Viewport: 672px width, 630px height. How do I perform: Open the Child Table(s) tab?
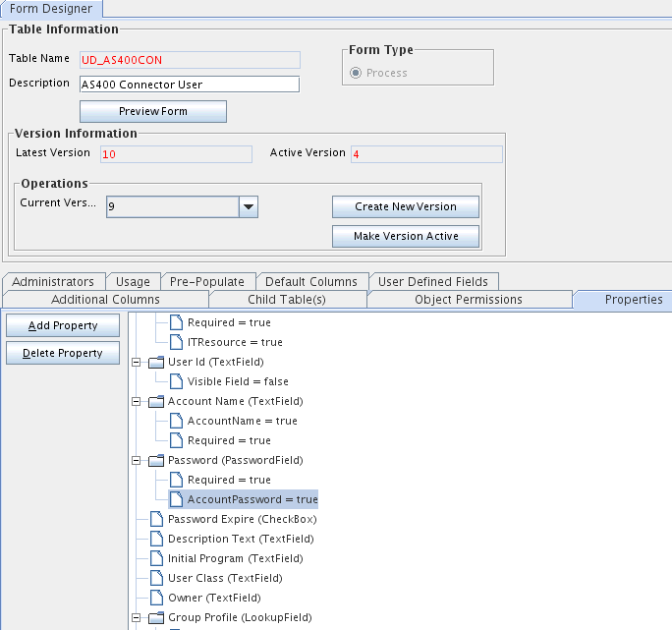click(x=287, y=300)
